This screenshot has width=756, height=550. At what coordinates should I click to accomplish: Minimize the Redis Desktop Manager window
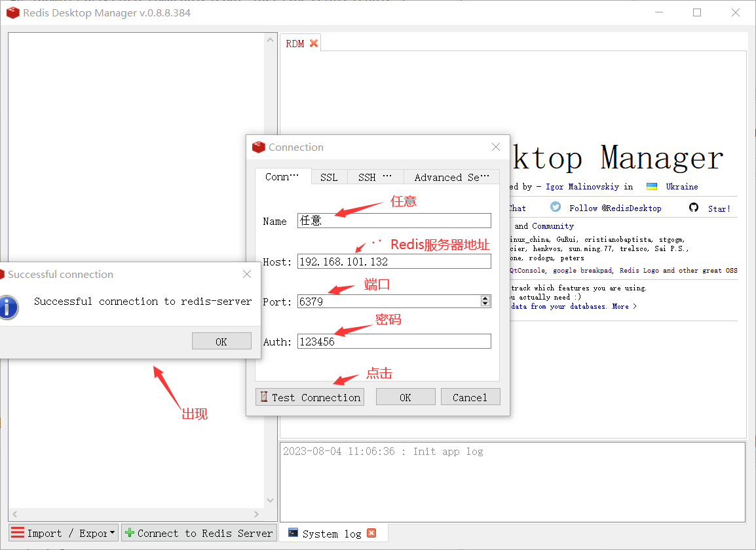click(659, 12)
